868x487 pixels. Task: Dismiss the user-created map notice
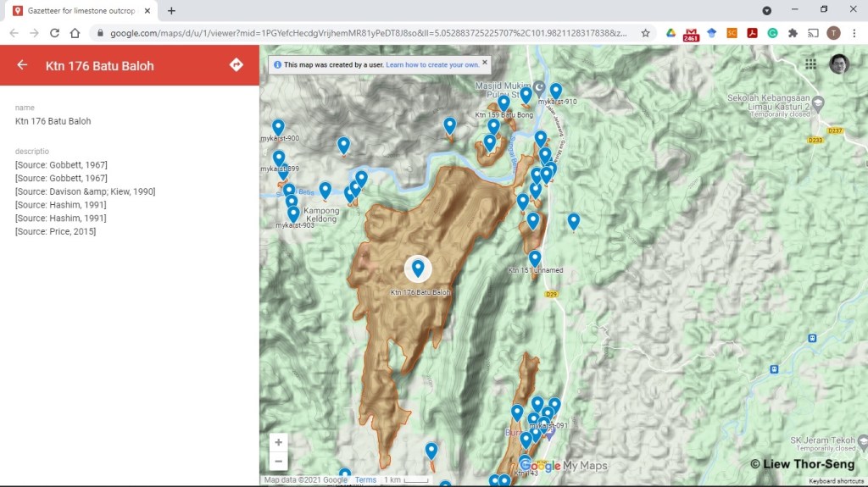[x=485, y=63]
